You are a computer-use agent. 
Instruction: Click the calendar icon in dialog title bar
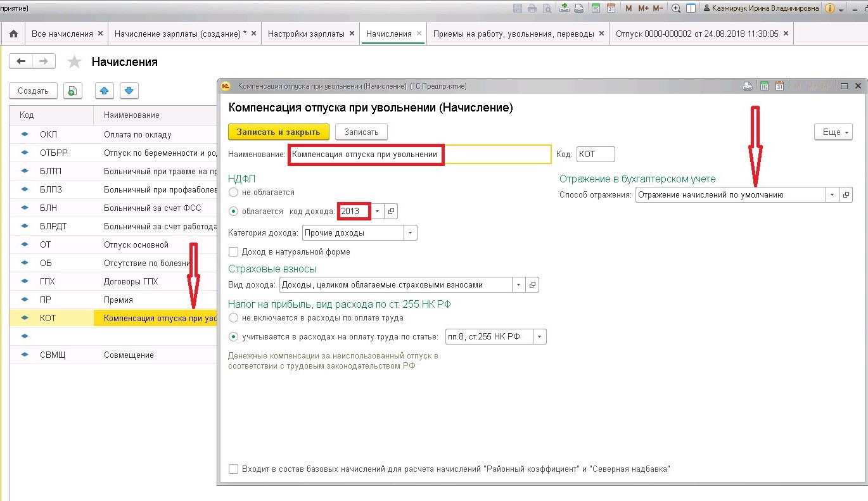[x=779, y=86]
